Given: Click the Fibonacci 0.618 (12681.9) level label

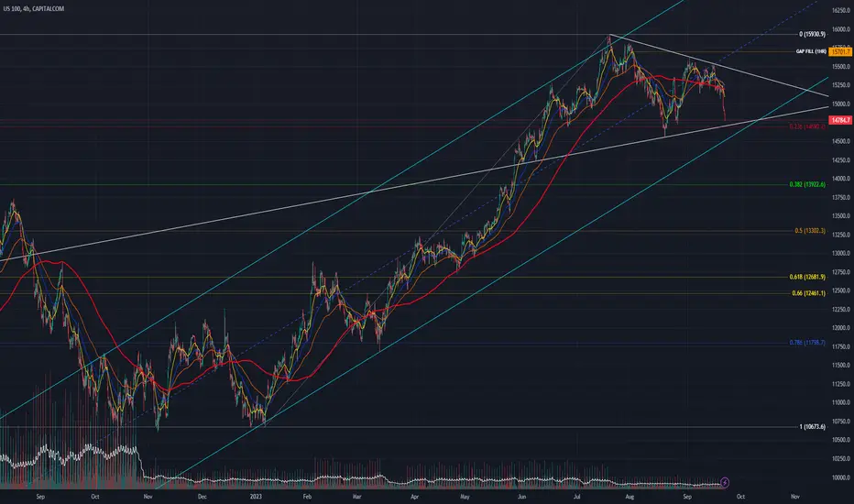Looking at the screenshot, I should tap(807, 278).
